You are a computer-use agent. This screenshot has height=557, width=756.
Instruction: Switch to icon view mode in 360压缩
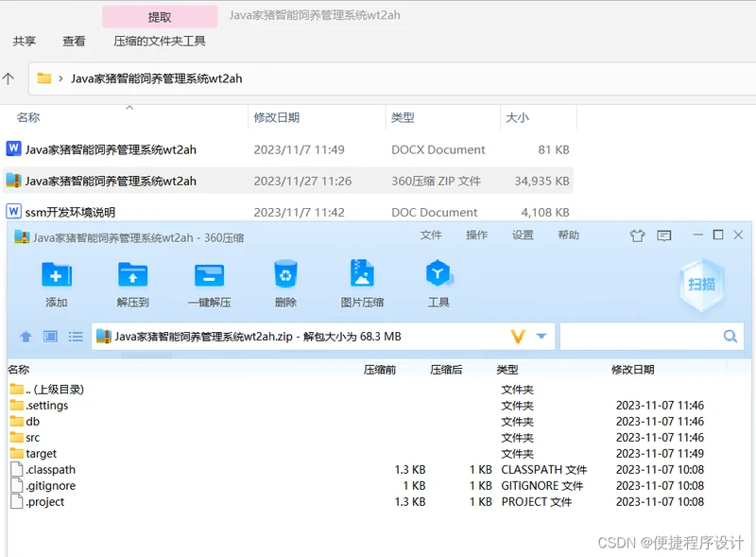click(x=50, y=337)
